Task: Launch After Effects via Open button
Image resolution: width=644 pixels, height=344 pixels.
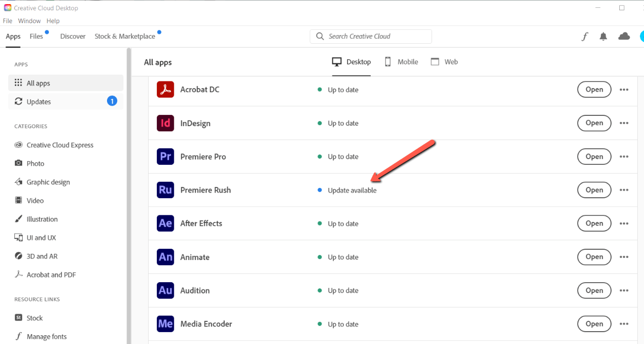Action: click(x=594, y=223)
